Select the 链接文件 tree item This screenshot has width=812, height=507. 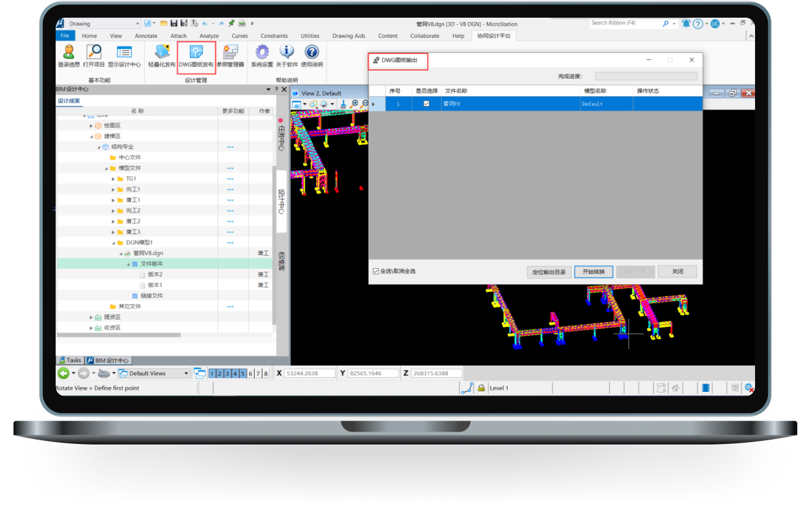(x=152, y=296)
